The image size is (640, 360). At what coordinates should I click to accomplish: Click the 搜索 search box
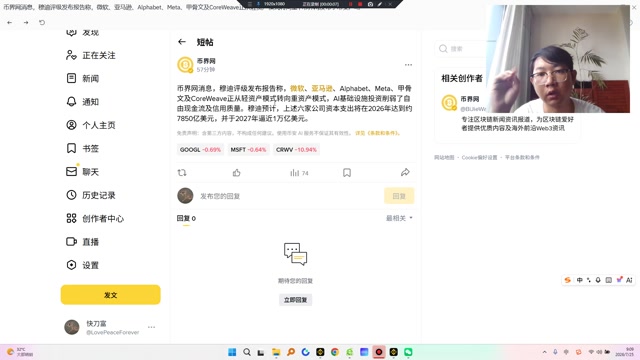[x=461, y=49]
